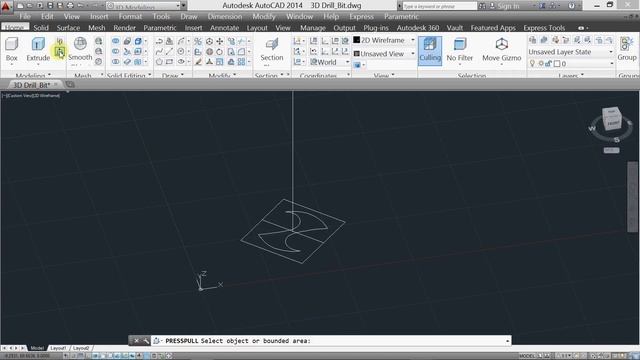This screenshot has height=360, width=640.
Task: Expand the Solid Editing panel title
Action: pyautogui.click(x=129, y=76)
